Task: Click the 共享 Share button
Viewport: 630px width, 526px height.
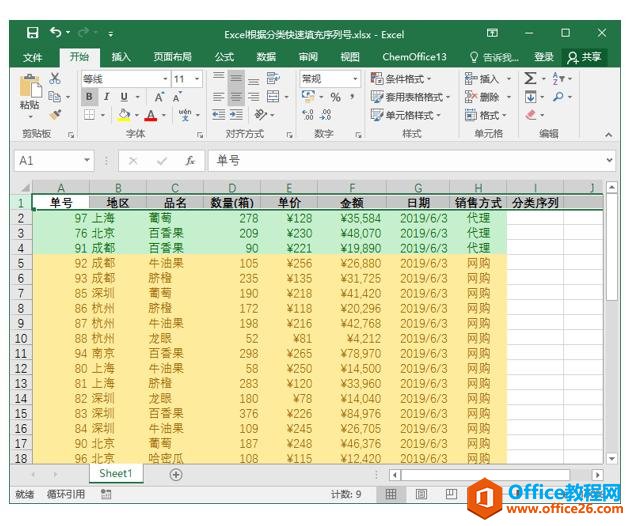Action: click(x=584, y=57)
